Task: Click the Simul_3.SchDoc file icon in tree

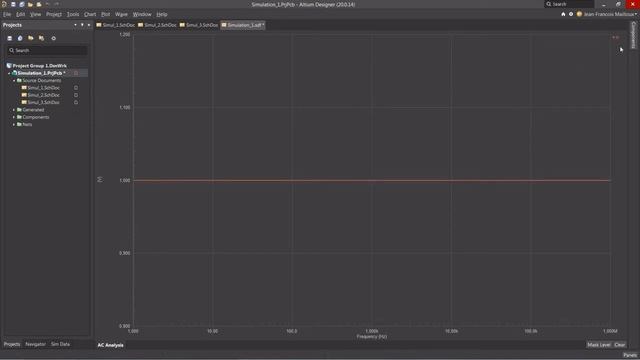Action: (x=24, y=102)
